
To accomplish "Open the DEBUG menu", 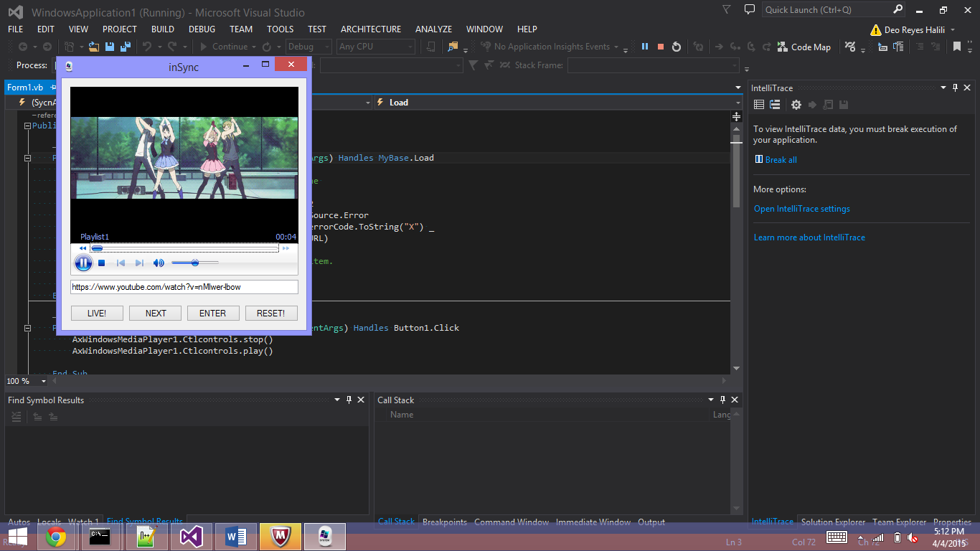I will 202,29.
